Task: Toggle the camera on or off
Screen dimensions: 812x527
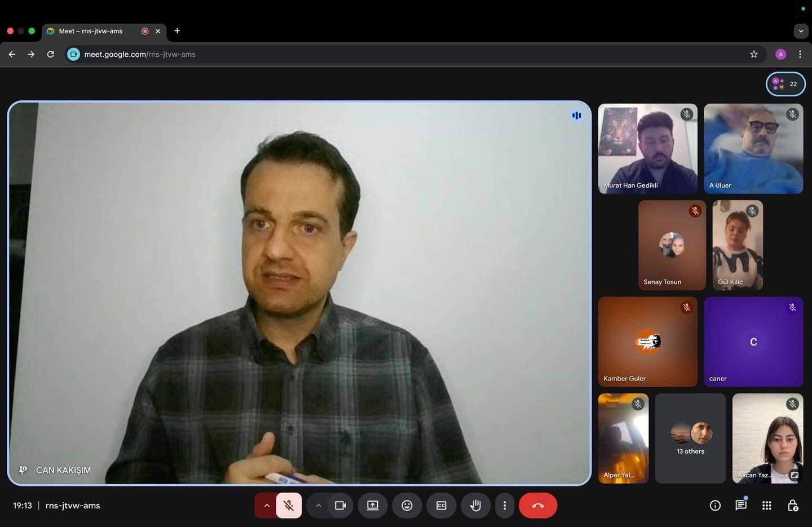Action: (341, 506)
